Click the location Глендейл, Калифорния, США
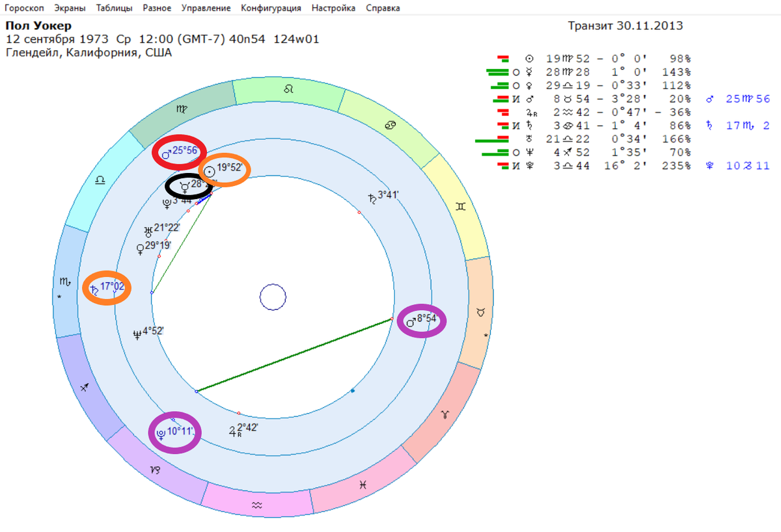The height and width of the screenshot is (532, 781). (x=89, y=53)
